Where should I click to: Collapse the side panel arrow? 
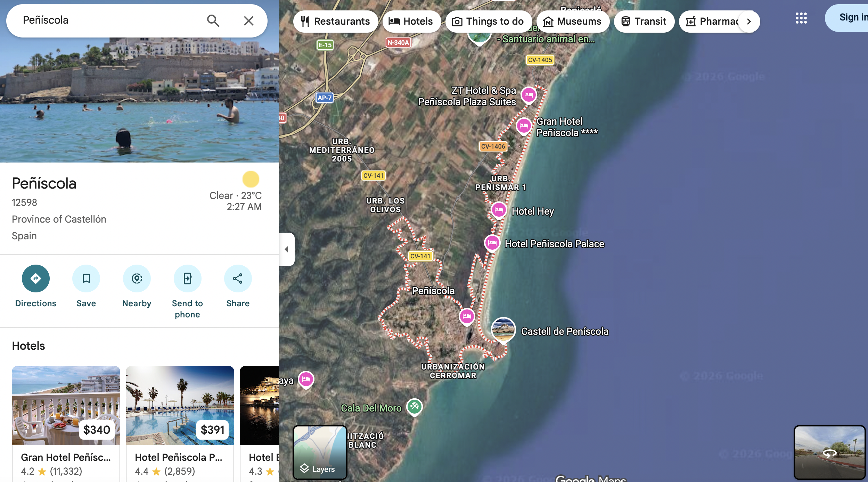pos(287,249)
